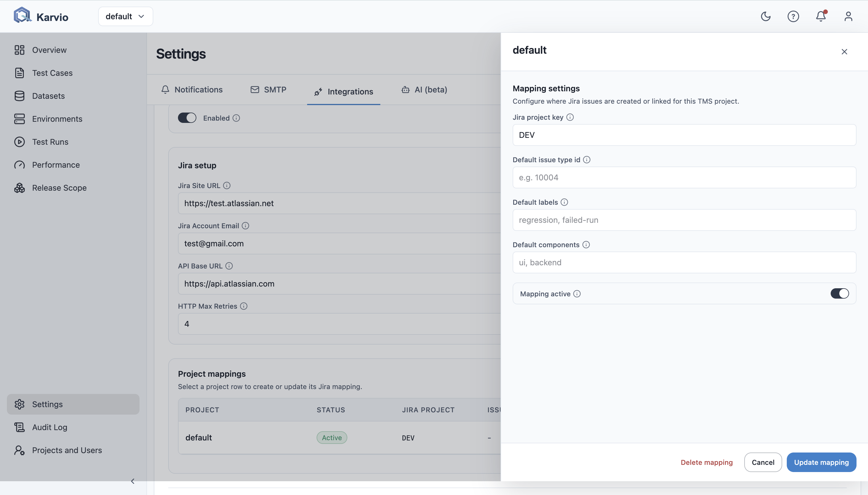Viewport: 868px width, 495px height.
Task: Click the Jira Site URL field
Action: [339, 203]
